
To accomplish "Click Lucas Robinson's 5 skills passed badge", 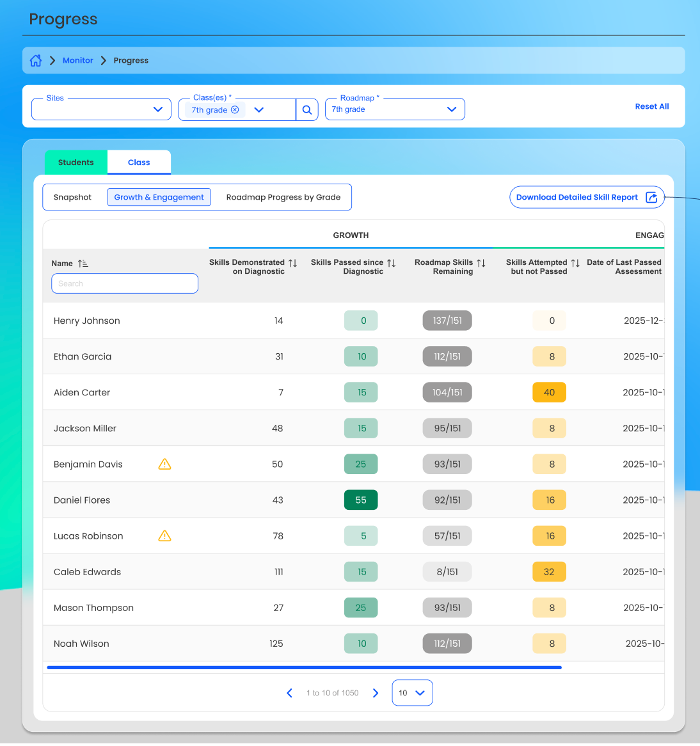I will pos(361,536).
